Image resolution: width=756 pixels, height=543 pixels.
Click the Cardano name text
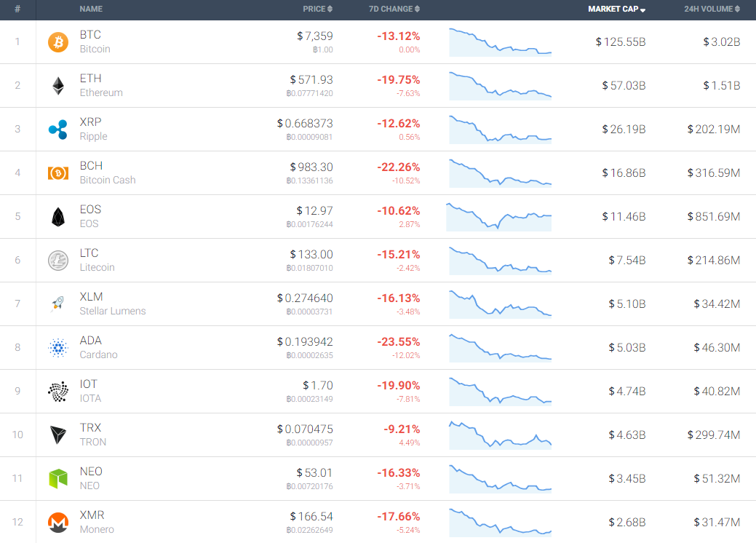coord(98,354)
